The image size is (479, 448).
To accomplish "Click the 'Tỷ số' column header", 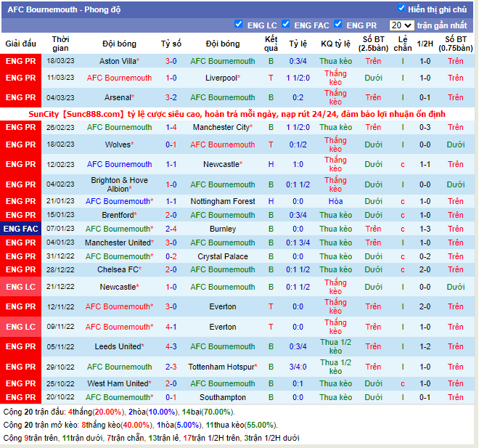I will (x=171, y=44).
